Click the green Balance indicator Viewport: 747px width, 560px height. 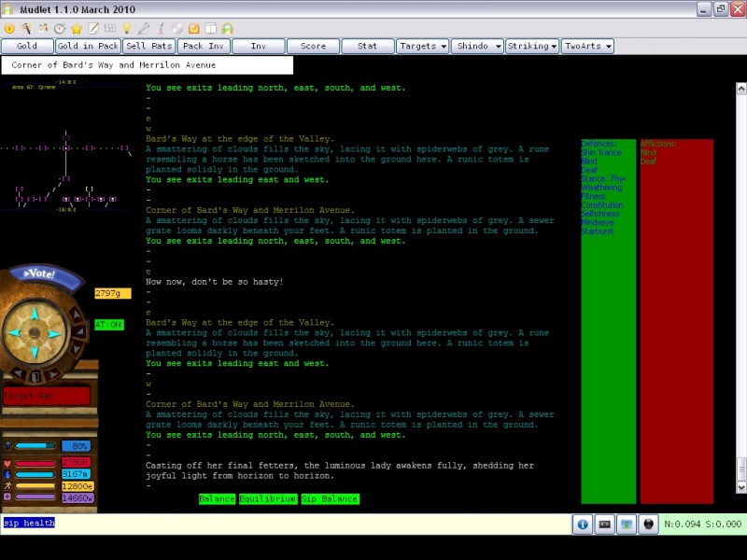coord(217,499)
